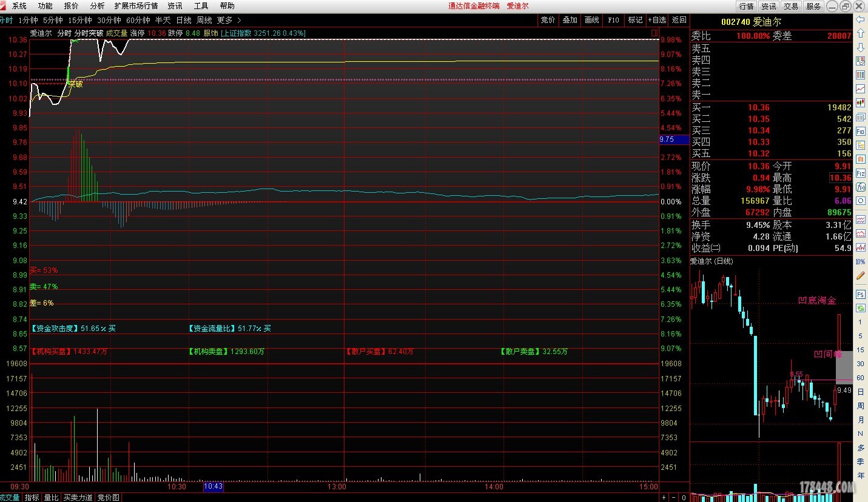Click the 返回 button
The width and height of the screenshot is (868, 502).
point(679,20)
